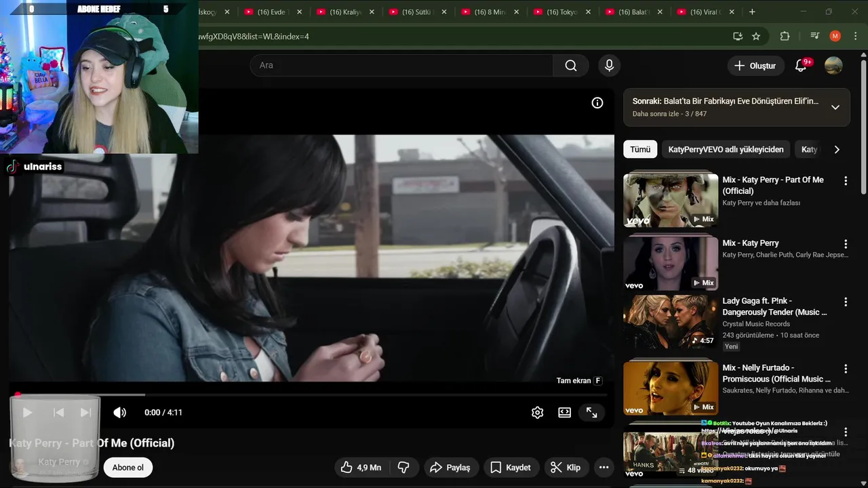Open Chrome media control icon
This screenshot has height=488, width=868.
[x=814, y=36]
